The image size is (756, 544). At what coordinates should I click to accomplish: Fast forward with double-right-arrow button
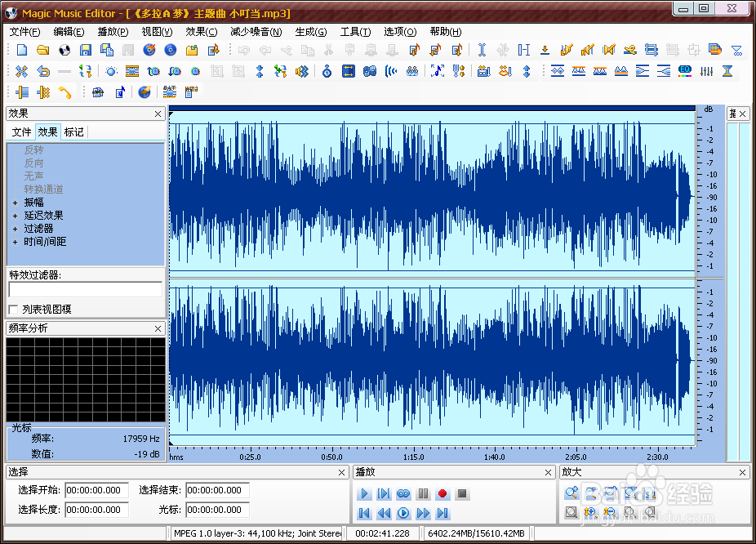coord(423,513)
